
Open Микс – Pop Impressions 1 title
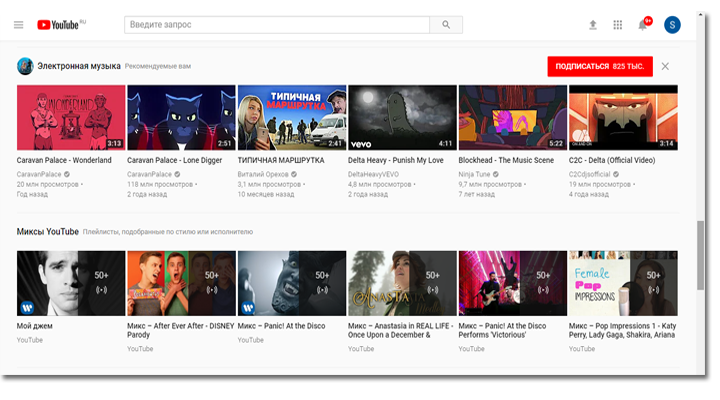tap(623, 330)
